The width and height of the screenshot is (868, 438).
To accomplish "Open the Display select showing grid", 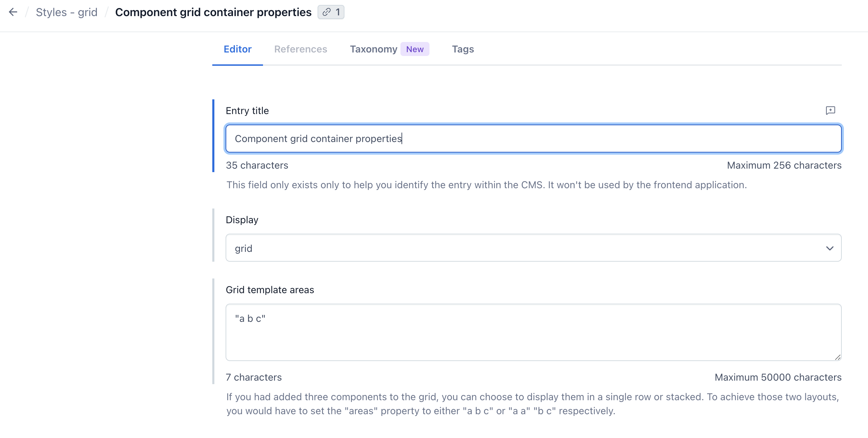I will point(533,248).
